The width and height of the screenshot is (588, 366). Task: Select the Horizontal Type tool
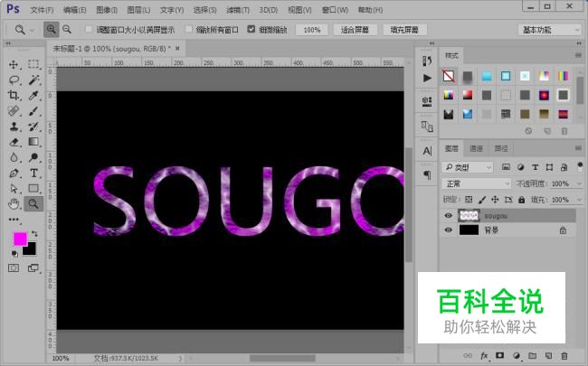(33, 174)
